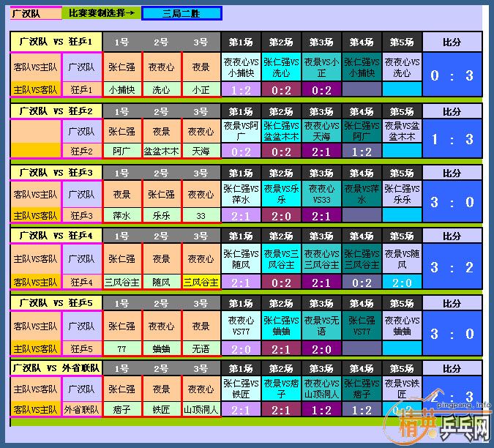Click the 1:2 score under 夜夜心VS小捕快

[241, 90]
